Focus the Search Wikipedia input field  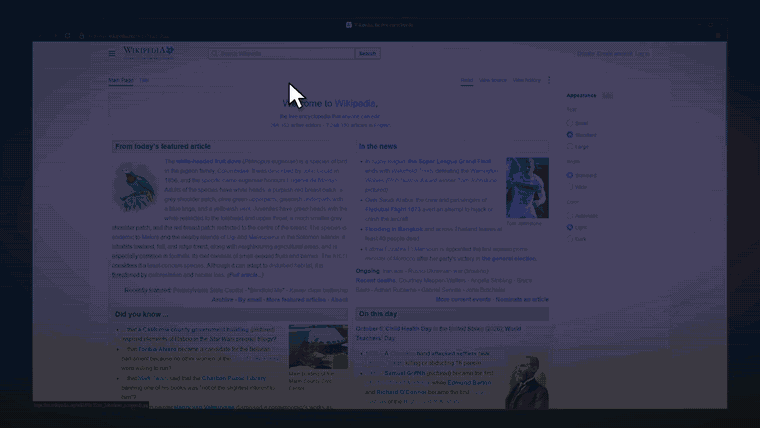(282, 54)
